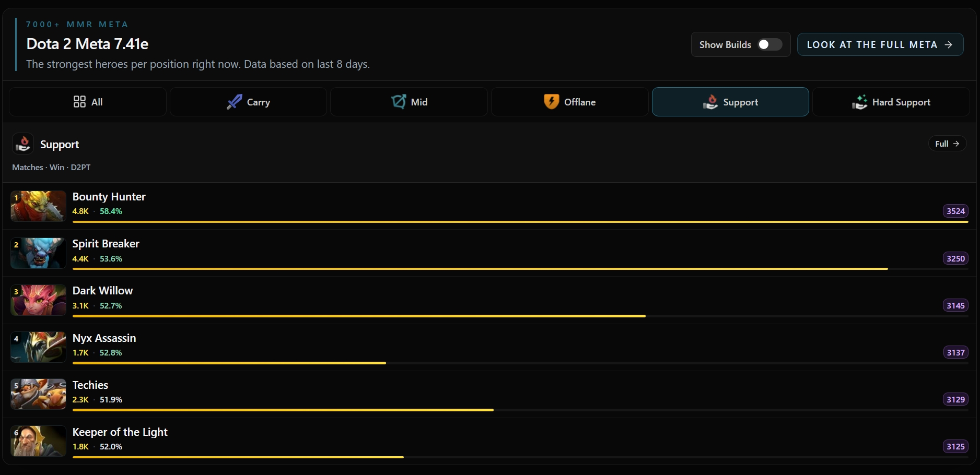980x475 pixels.
Task: Click the All grid icon
Action: click(79, 102)
